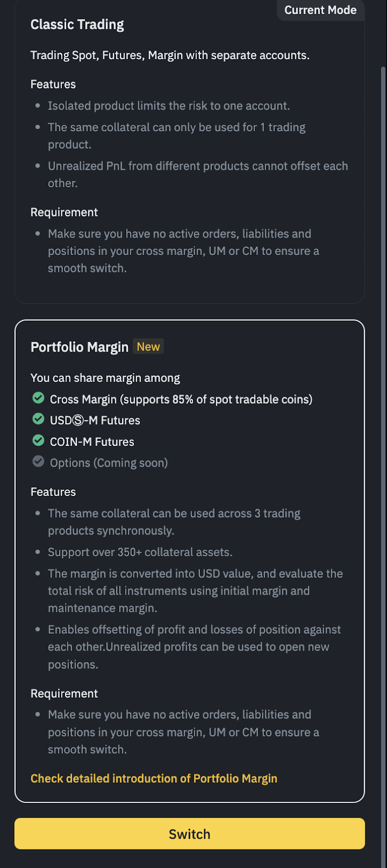Click Support over 350+ collateral assets text
This screenshot has width=387, height=868.
140,552
